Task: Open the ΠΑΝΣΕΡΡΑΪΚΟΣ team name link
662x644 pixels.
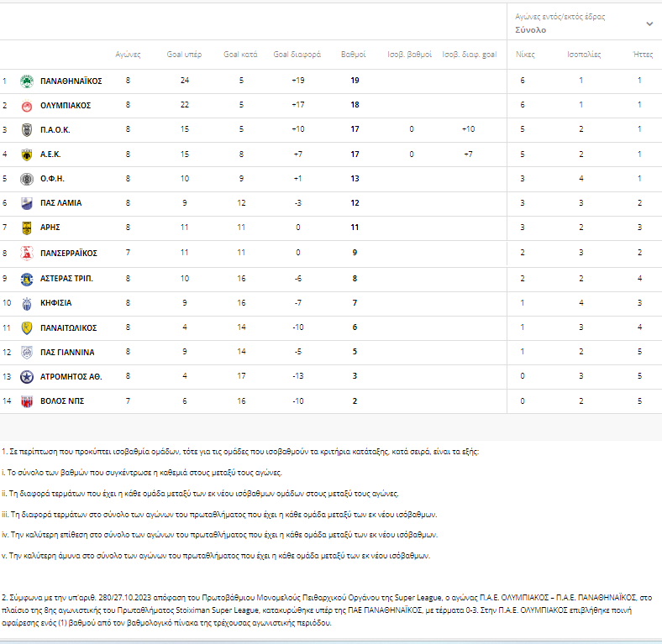Action: (x=69, y=253)
